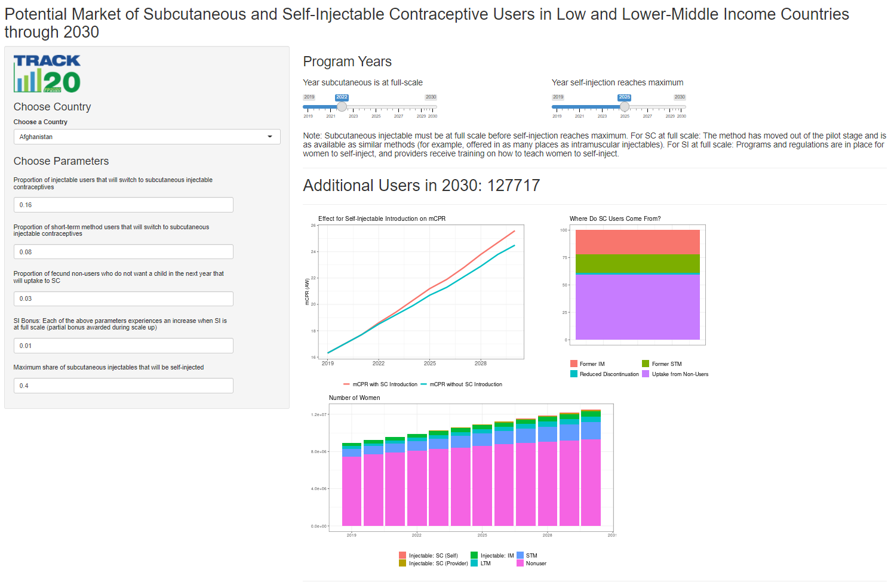Click the Uptake from Non-Users legend swatch
Image resolution: width=888 pixels, height=588 pixels.
(646, 374)
